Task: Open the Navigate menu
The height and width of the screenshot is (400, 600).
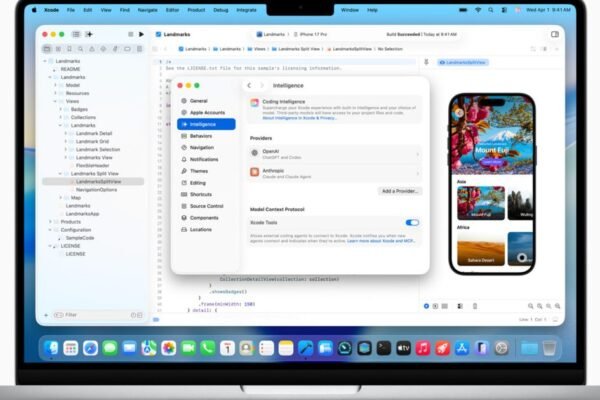Action: click(x=147, y=10)
